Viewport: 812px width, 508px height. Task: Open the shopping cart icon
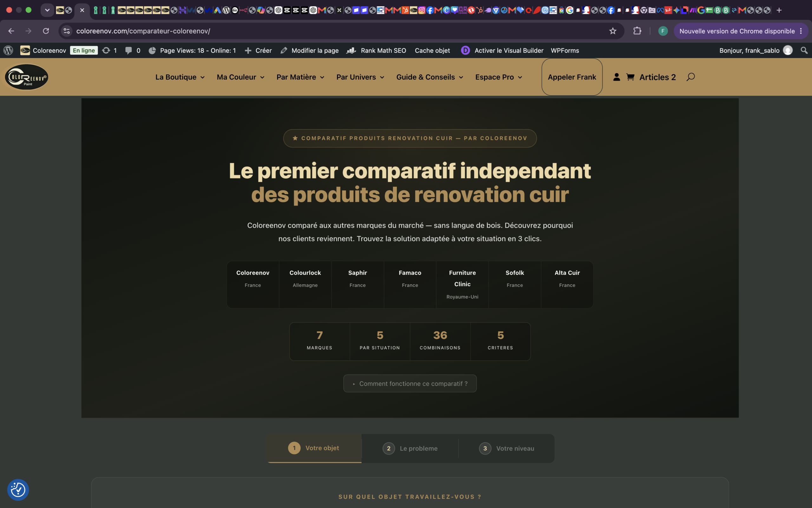click(x=631, y=77)
